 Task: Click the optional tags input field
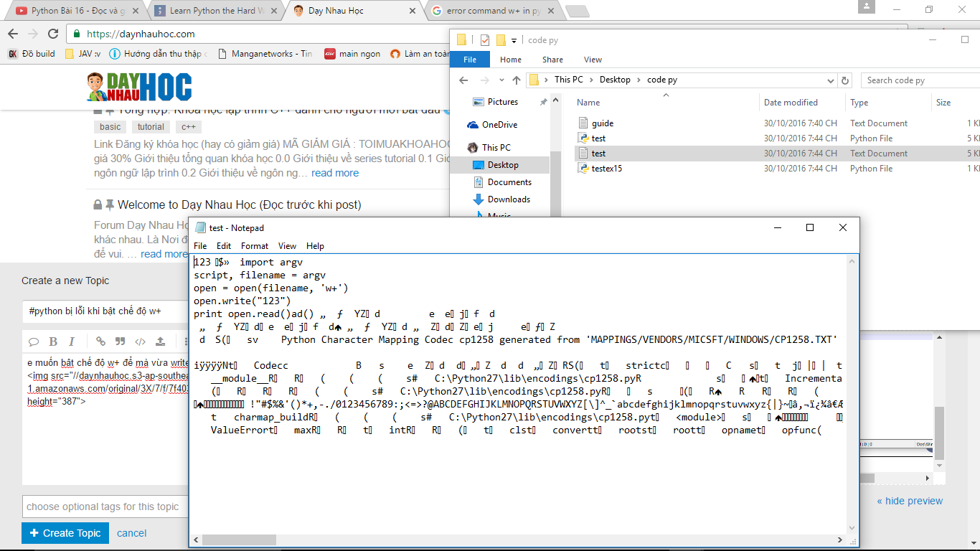[x=104, y=507]
